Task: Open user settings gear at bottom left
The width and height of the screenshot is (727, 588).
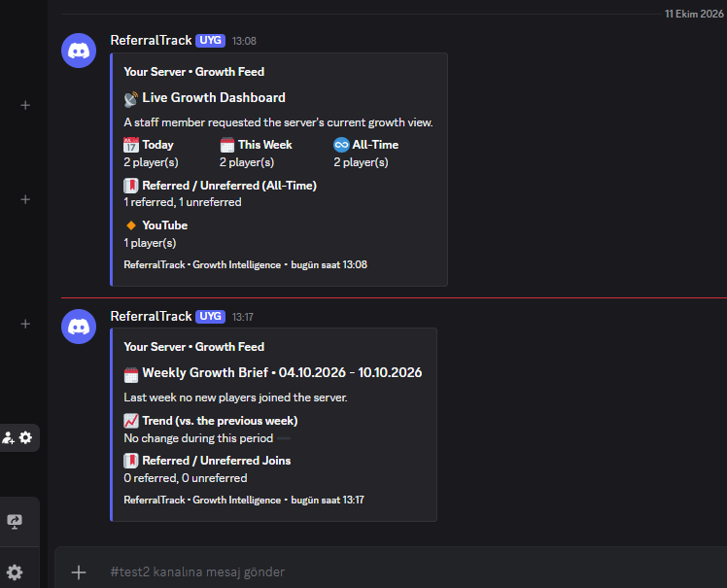Action: coord(15,572)
